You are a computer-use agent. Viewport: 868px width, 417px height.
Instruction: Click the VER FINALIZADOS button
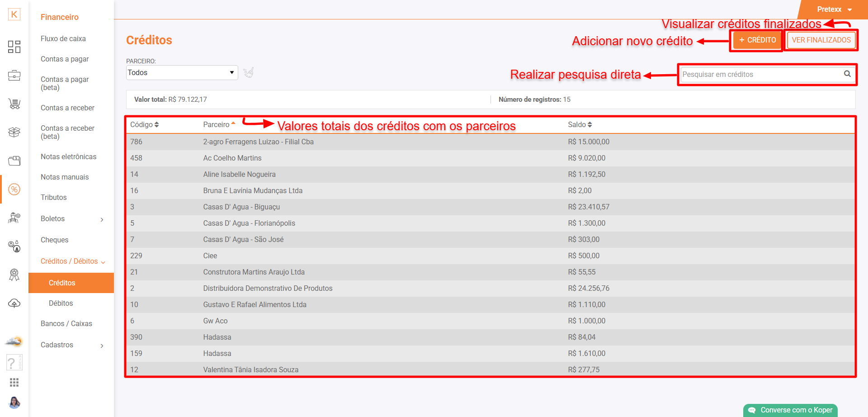(821, 40)
